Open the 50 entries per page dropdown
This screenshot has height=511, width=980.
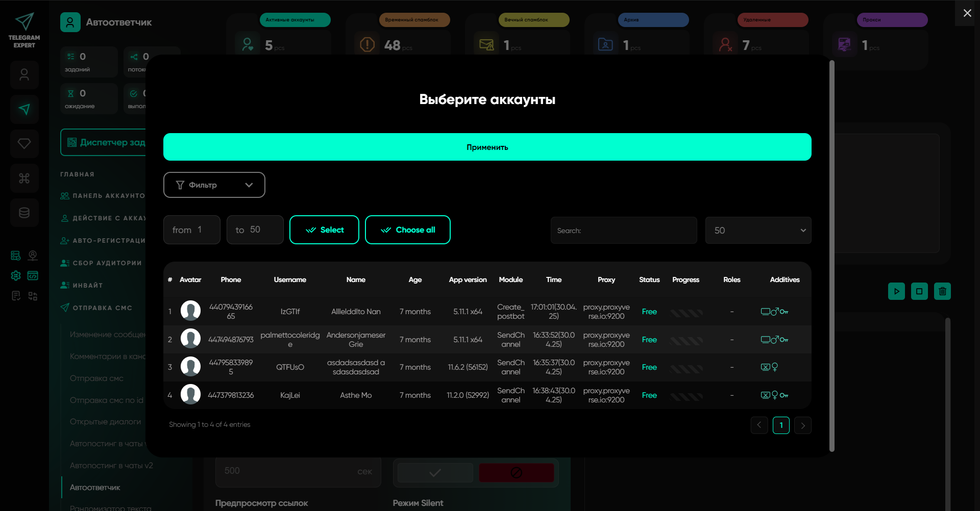[758, 231]
